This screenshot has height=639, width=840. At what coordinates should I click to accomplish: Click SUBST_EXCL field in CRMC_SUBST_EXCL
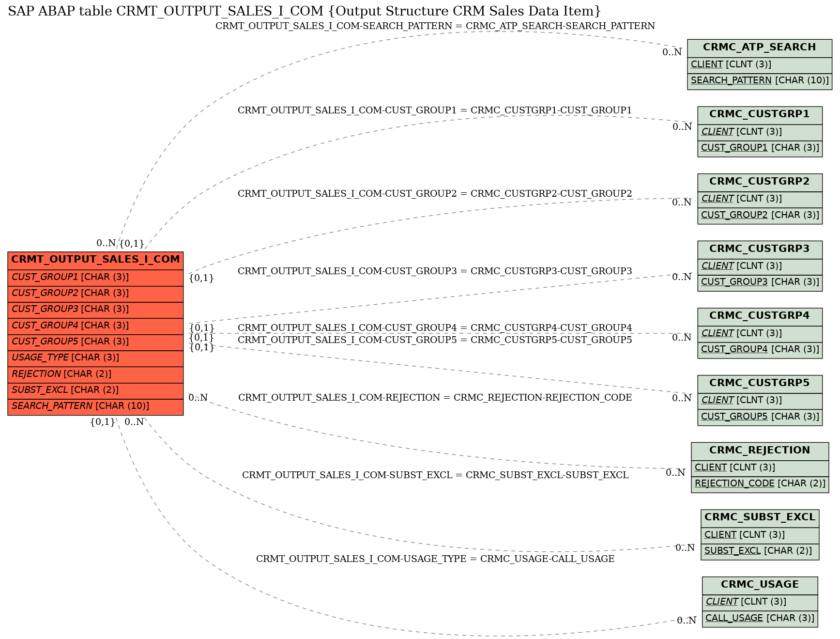pyautogui.click(x=760, y=551)
